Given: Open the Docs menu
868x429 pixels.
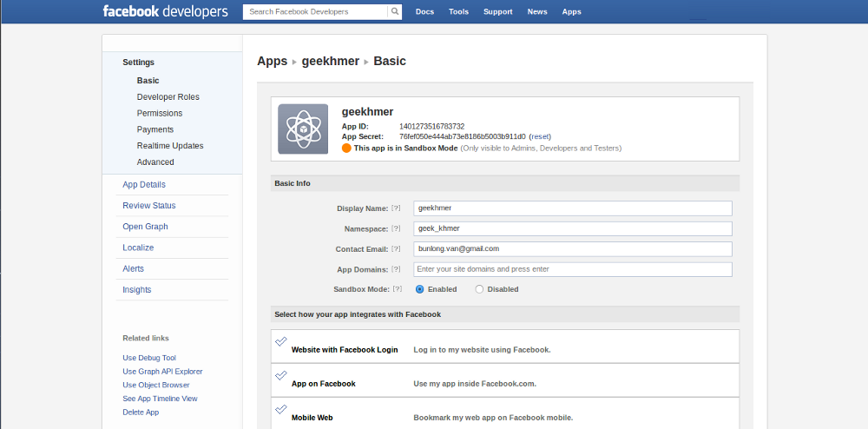Looking at the screenshot, I should [424, 11].
